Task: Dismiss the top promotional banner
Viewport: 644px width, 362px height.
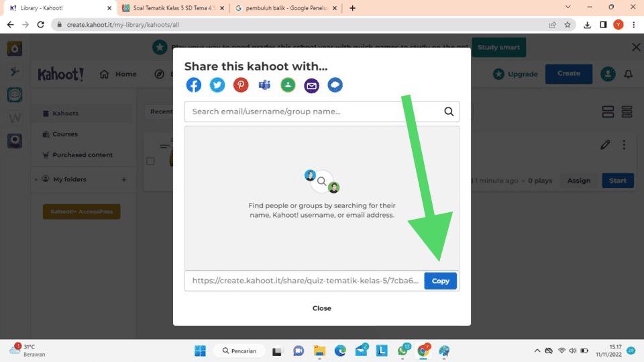Action: tap(636, 47)
